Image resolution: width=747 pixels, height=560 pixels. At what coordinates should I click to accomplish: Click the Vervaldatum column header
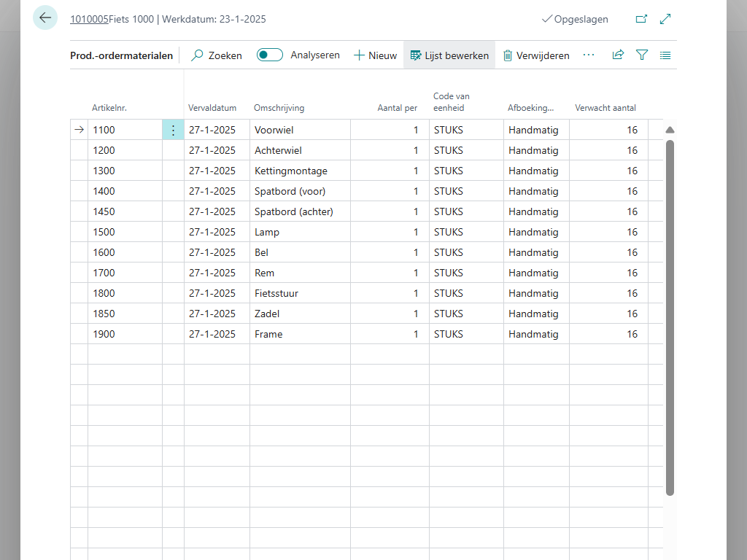tap(212, 108)
